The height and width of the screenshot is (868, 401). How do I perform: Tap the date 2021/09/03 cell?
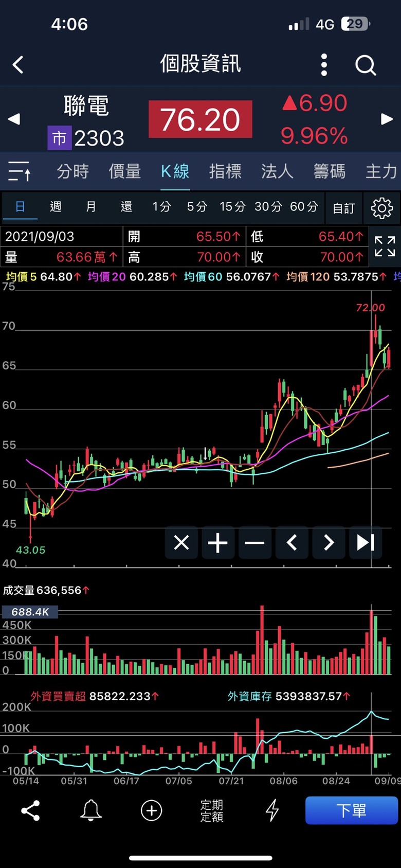click(x=61, y=236)
